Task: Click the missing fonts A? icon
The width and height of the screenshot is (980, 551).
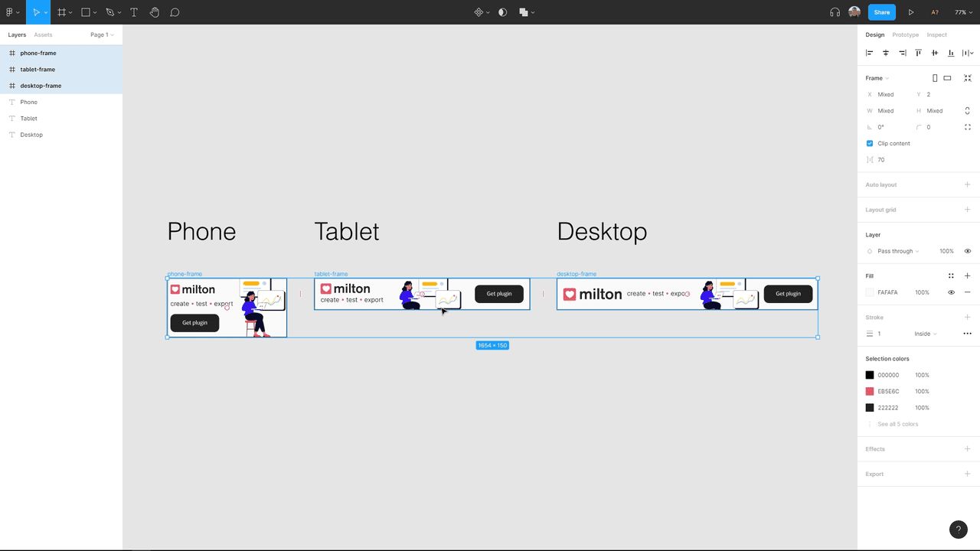Action: coord(935,12)
